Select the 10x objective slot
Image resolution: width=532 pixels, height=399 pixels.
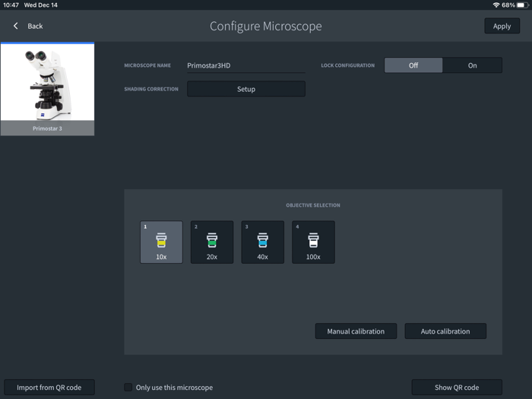coord(161,242)
